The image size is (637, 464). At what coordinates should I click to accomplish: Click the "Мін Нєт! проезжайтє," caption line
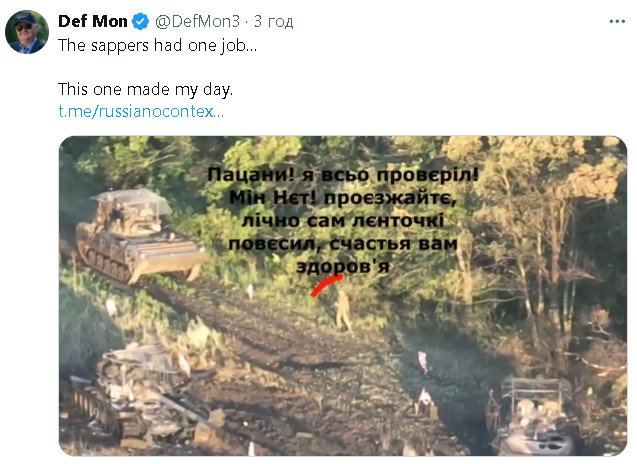pyautogui.click(x=341, y=197)
